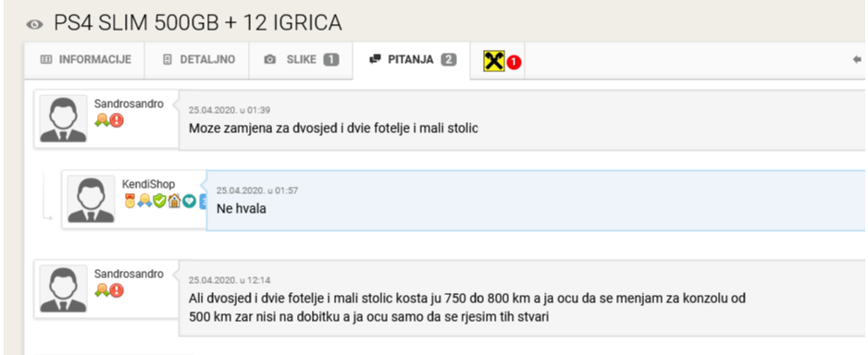868x355 pixels.
Task: Click the document icon on DETALJNO tab
Action: pos(167,60)
